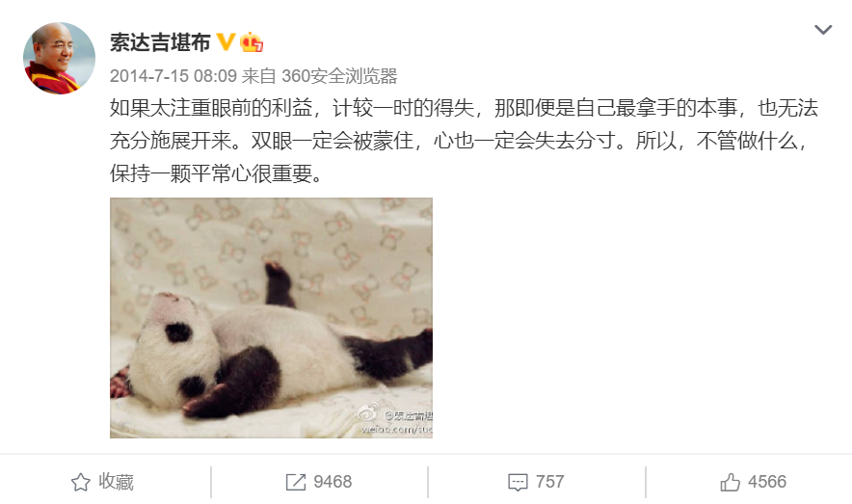This screenshot has height=504, width=852.
Task: Click the Weibo watermark on the photo
Action: [395, 421]
